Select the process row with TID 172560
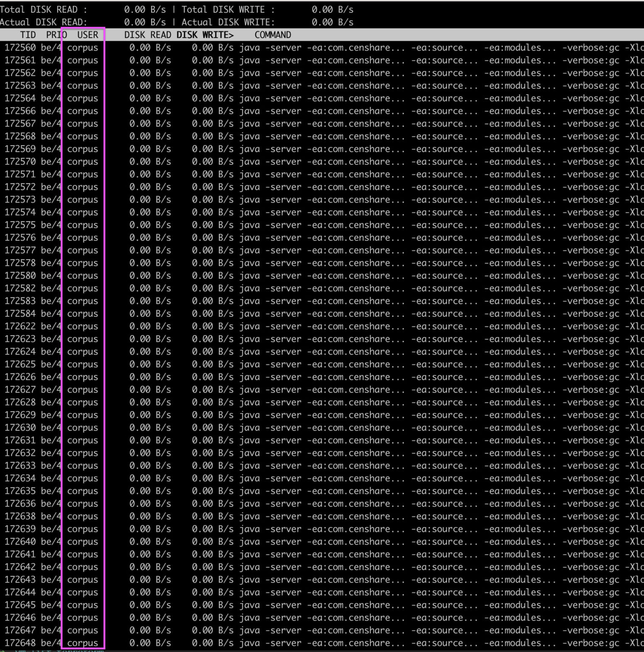The image size is (644, 652). point(170,48)
